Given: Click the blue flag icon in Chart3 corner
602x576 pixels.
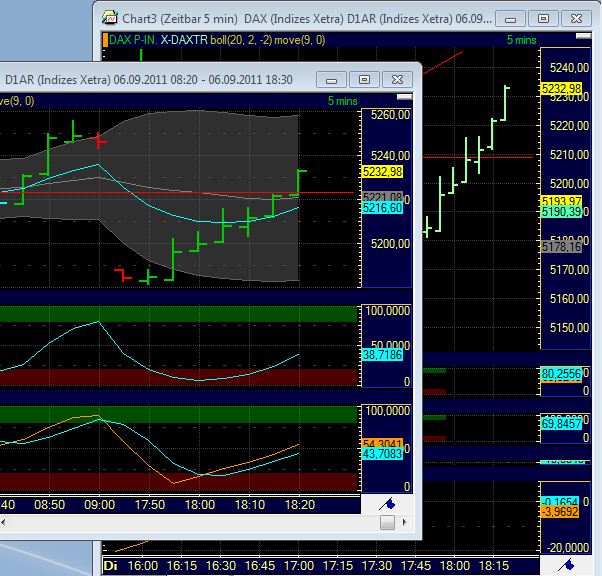Looking at the screenshot, I should (x=566, y=565).
